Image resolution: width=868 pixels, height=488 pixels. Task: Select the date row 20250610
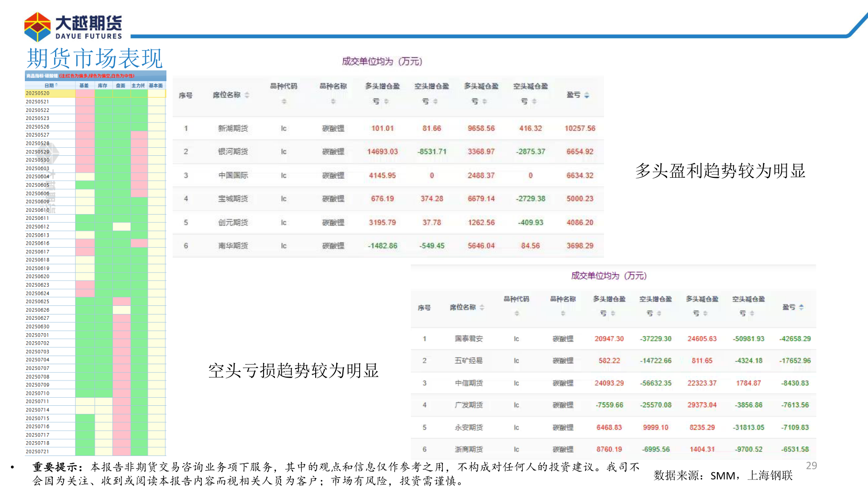tap(38, 210)
